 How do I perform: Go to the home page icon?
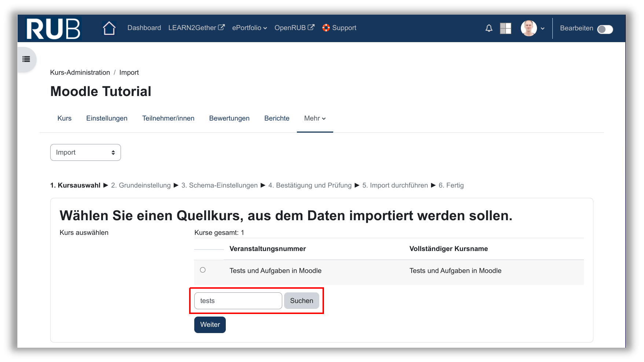pos(109,28)
